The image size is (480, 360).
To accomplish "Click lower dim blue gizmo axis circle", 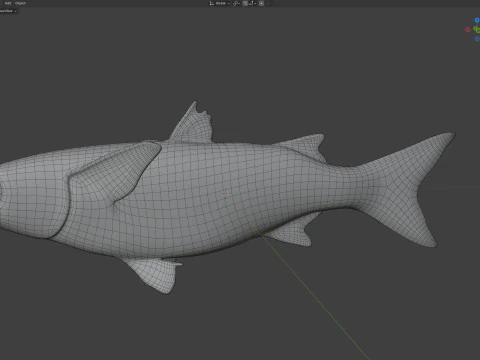I will (477, 39).
